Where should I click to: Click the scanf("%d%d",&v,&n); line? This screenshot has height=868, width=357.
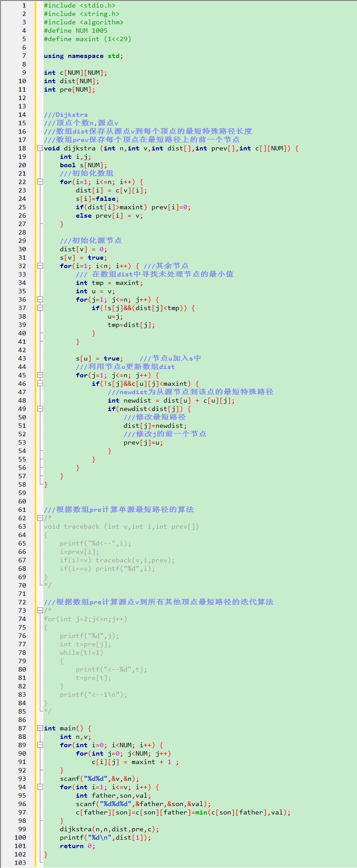pyautogui.click(x=100, y=779)
